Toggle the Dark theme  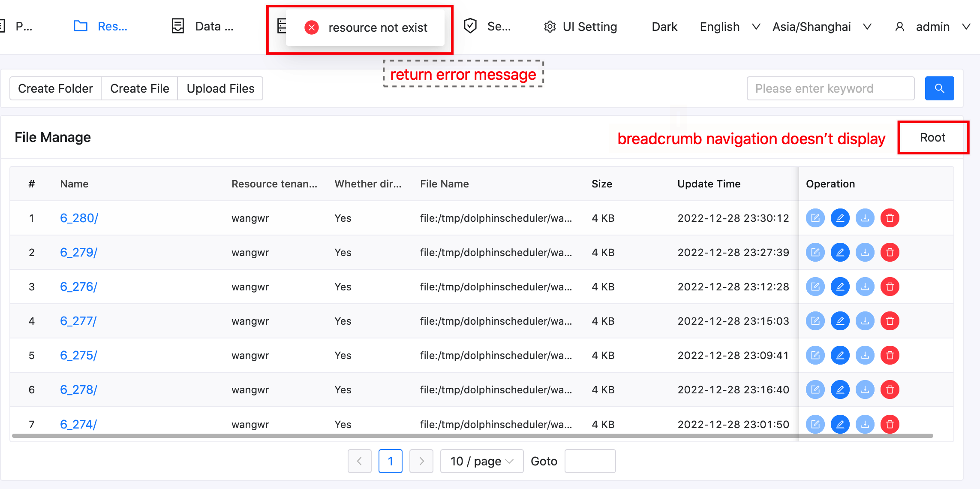point(664,27)
